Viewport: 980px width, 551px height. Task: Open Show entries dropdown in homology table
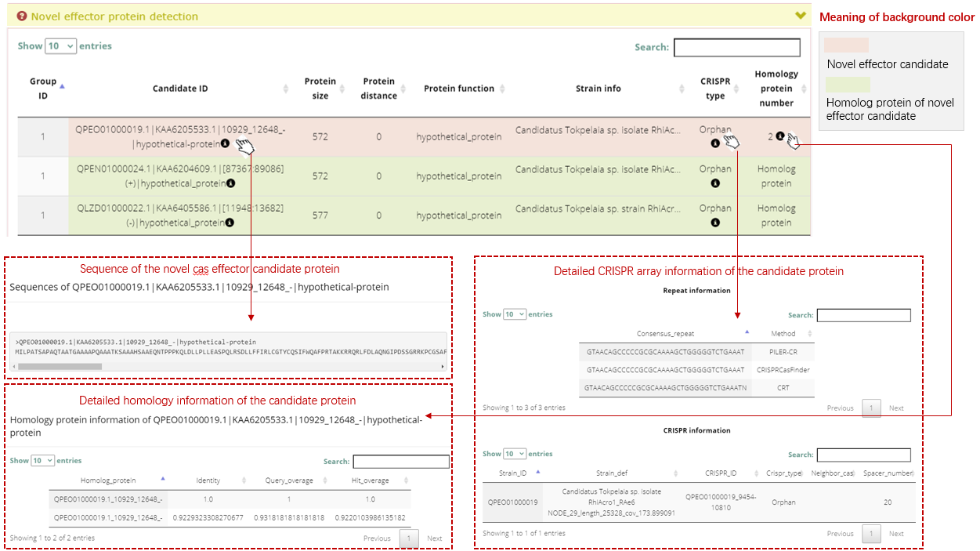pos(42,461)
